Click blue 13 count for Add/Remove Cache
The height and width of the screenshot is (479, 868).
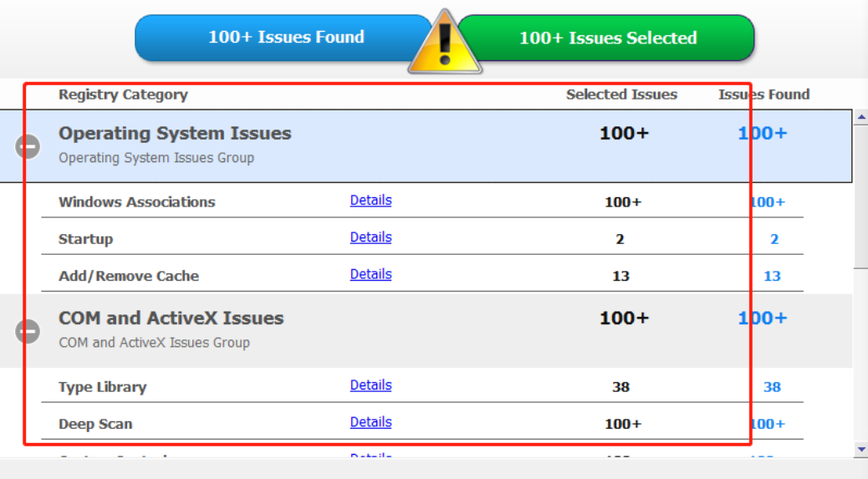772,276
